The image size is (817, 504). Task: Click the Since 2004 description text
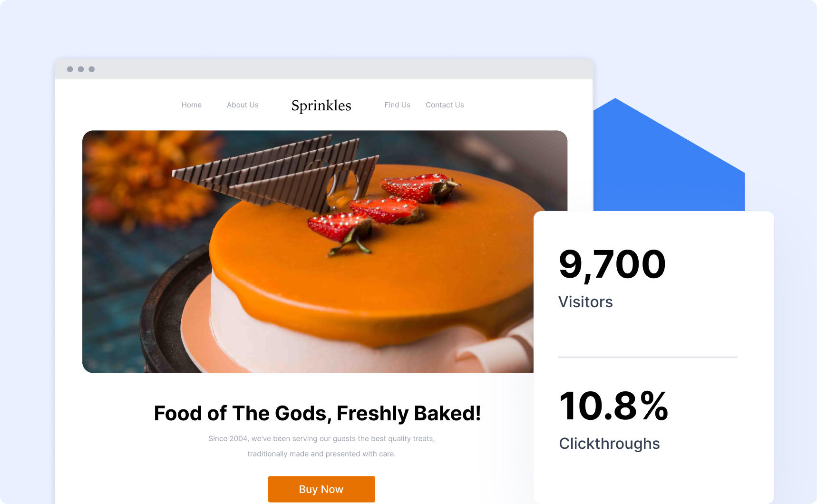coord(321,446)
